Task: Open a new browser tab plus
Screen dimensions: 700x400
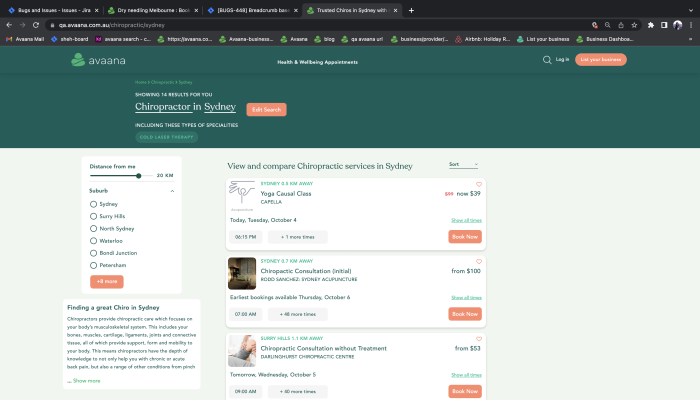Action: 411,10
